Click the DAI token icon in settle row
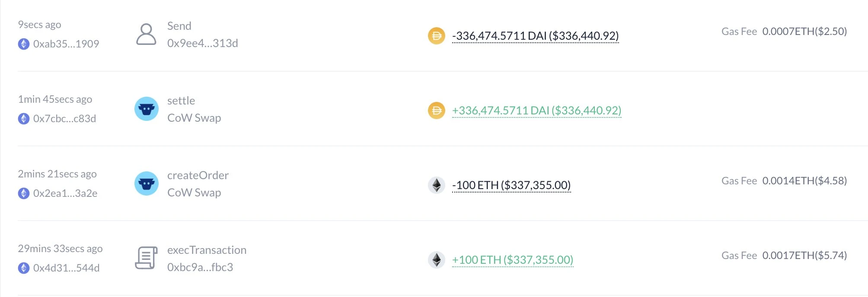 click(x=436, y=111)
